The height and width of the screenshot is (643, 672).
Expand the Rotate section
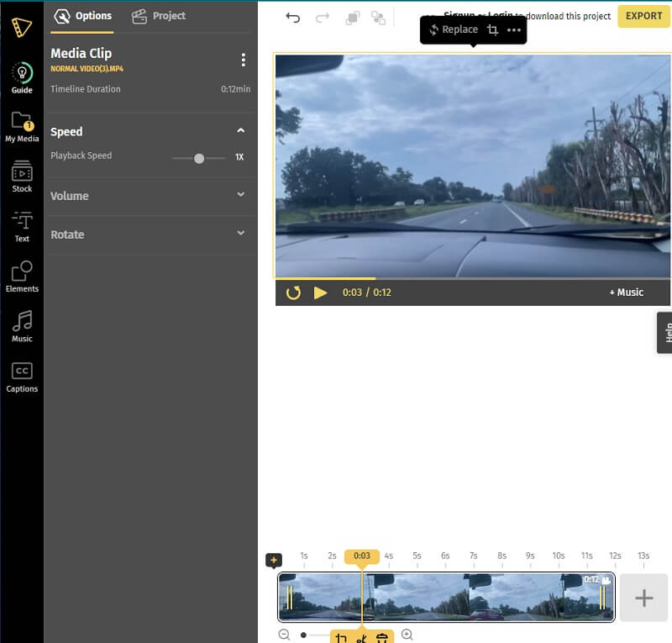coord(241,234)
